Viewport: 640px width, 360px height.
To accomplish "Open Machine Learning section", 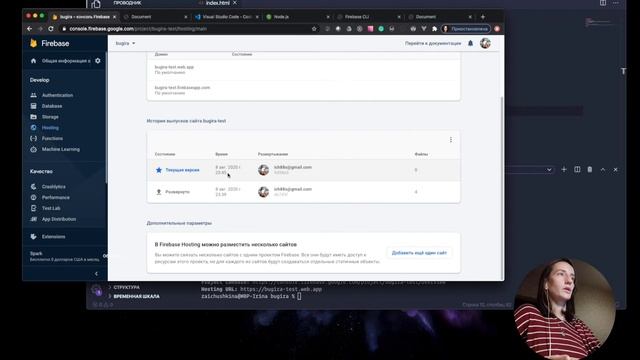I will click(61, 149).
